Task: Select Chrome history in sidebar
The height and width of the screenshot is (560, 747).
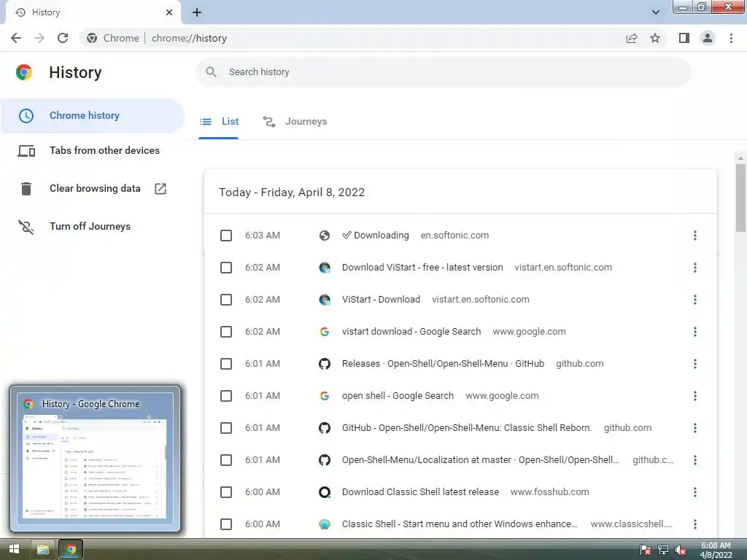Action: (x=93, y=116)
